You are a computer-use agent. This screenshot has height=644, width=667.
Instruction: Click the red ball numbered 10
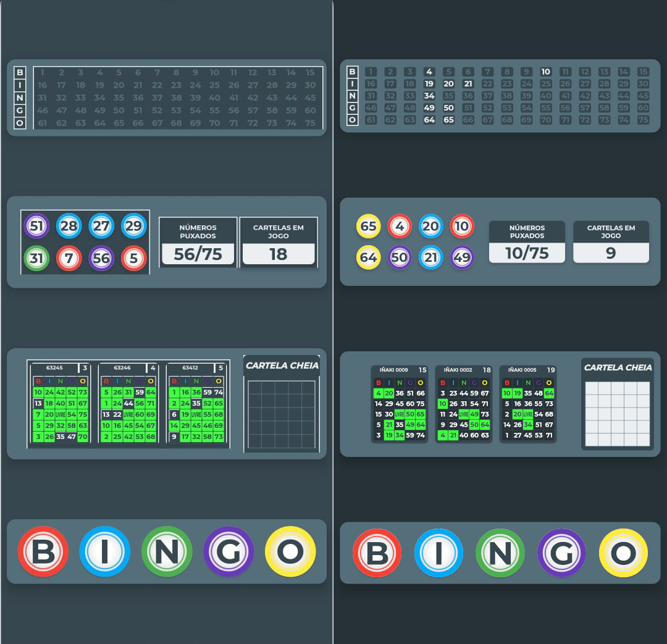[462, 226]
